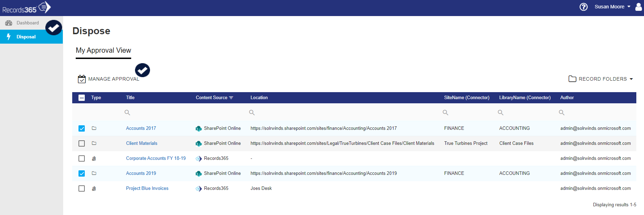This screenshot has width=644, height=215.
Task: Check the Corporate Accounts FY 18-19 checkbox
Action: (x=82, y=158)
